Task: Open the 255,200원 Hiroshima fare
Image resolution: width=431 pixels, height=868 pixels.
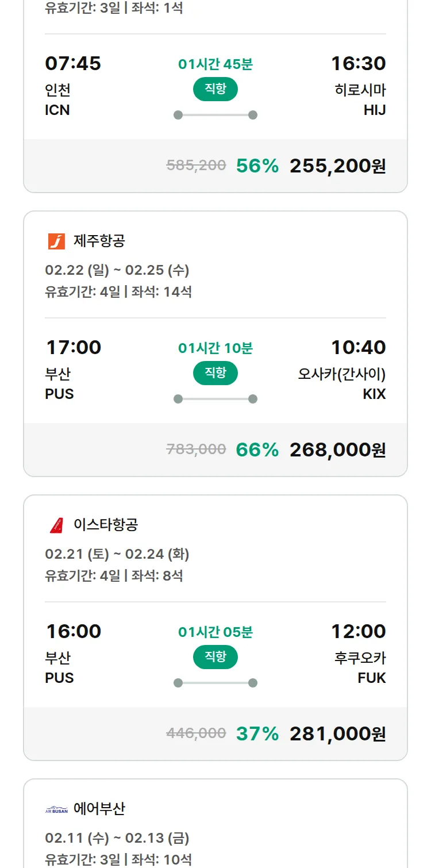Action: pyautogui.click(x=337, y=166)
